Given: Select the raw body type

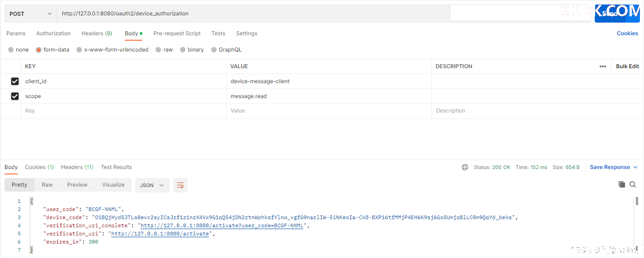Looking at the screenshot, I should 164,50.
